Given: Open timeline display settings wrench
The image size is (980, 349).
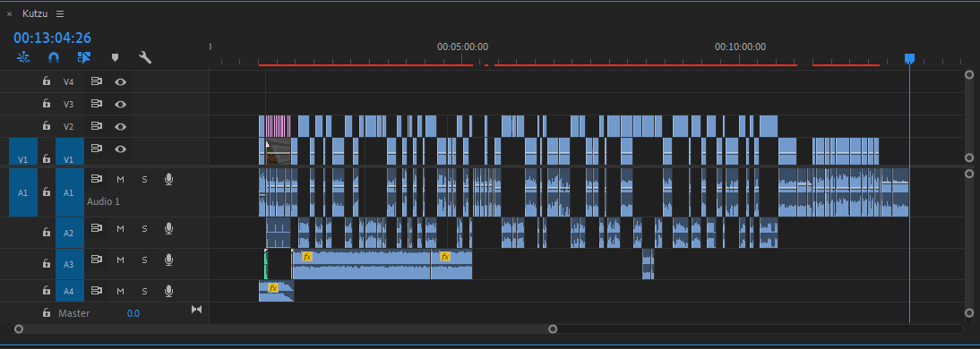Looking at the screenshot, I should coord(145,57).
